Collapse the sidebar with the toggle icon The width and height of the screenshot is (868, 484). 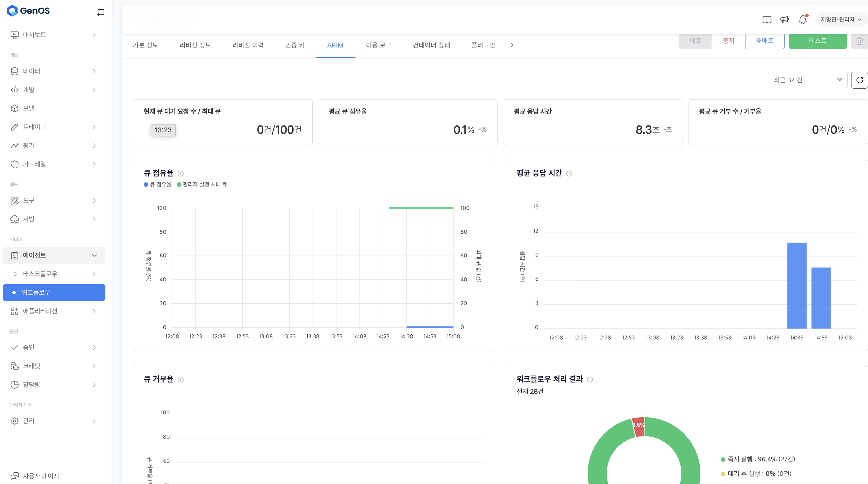[101, 12]
